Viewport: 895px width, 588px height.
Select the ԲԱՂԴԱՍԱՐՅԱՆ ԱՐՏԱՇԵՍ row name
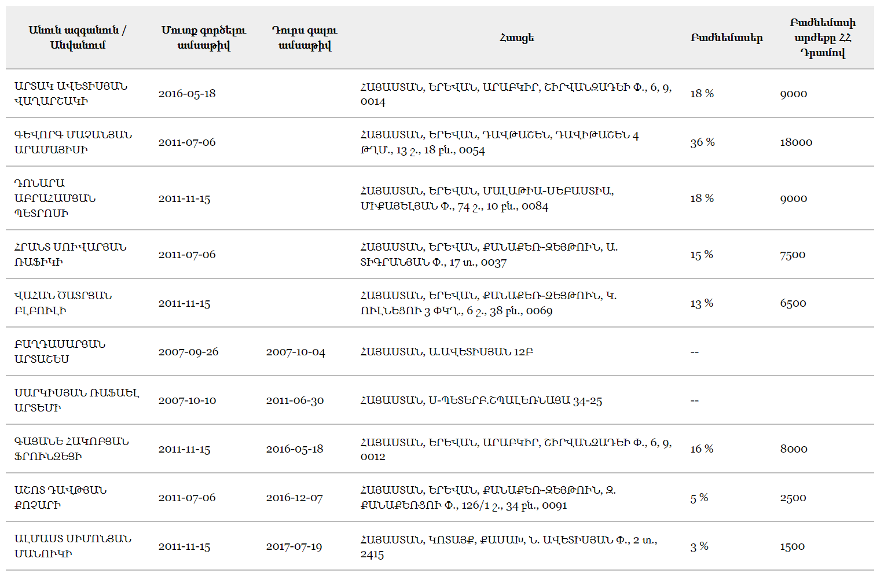pyautogui.click(x=60, y=351)
